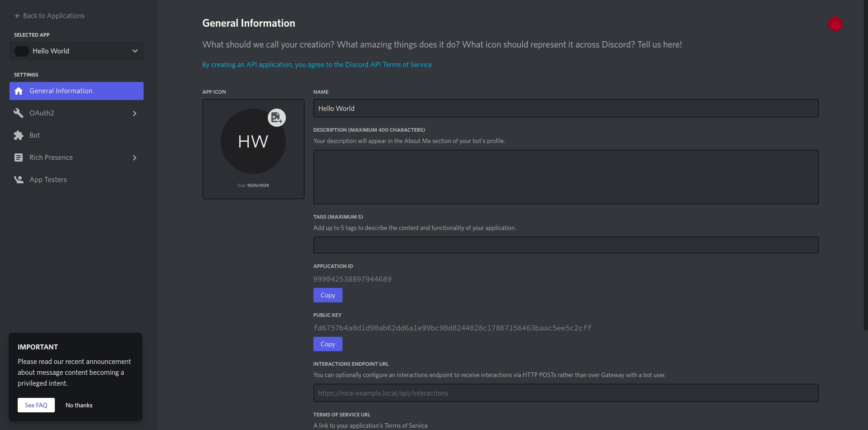
Task: Click the home icon beside General Information
Action: 19,91
